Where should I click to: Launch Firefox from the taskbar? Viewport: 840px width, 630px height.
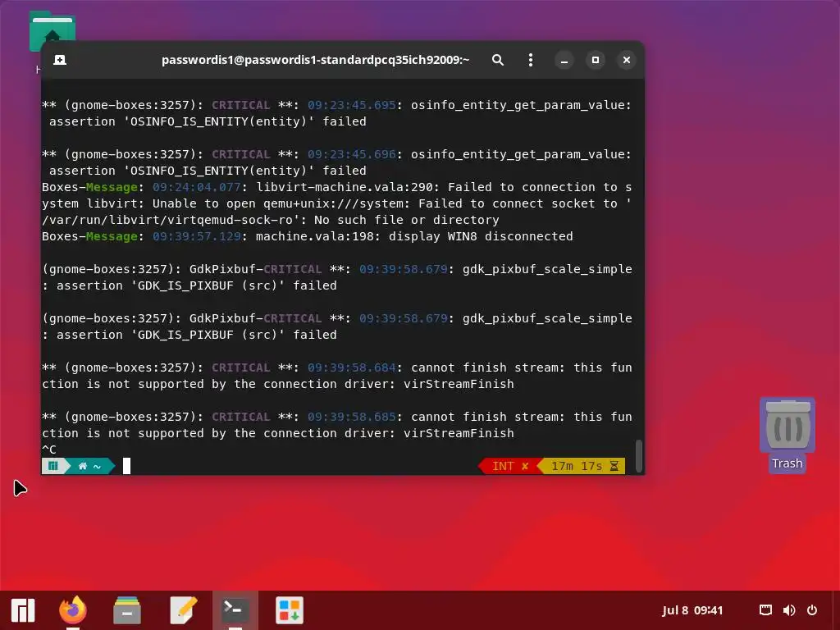click(73, 610)
